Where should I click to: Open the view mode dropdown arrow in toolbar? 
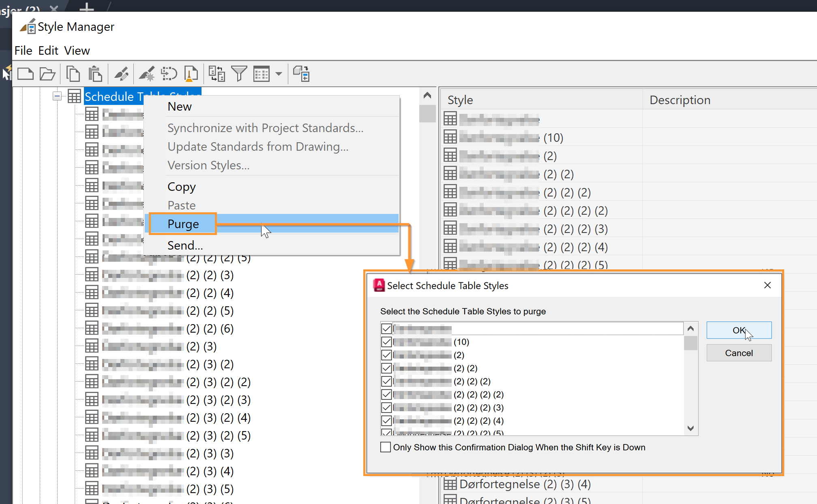pyautogui.click(x=279, y=74)
